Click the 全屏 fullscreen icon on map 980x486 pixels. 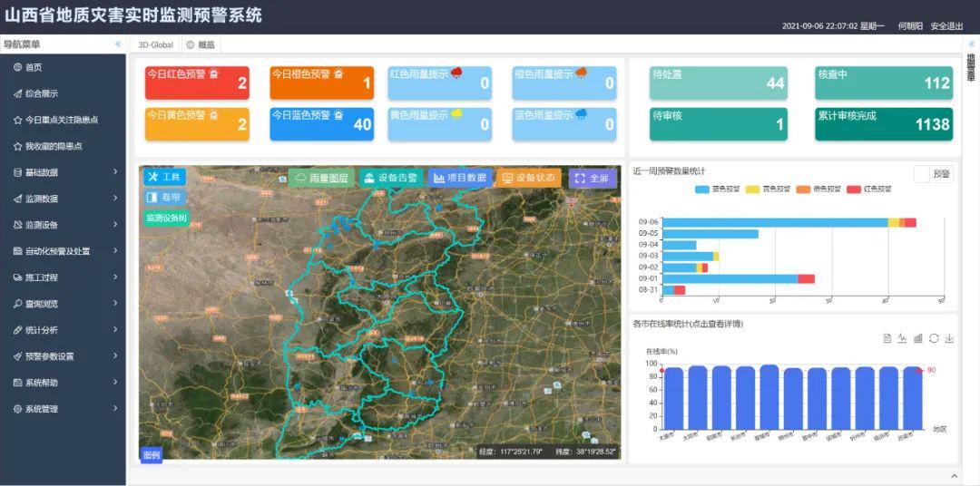tap(592, 179)
